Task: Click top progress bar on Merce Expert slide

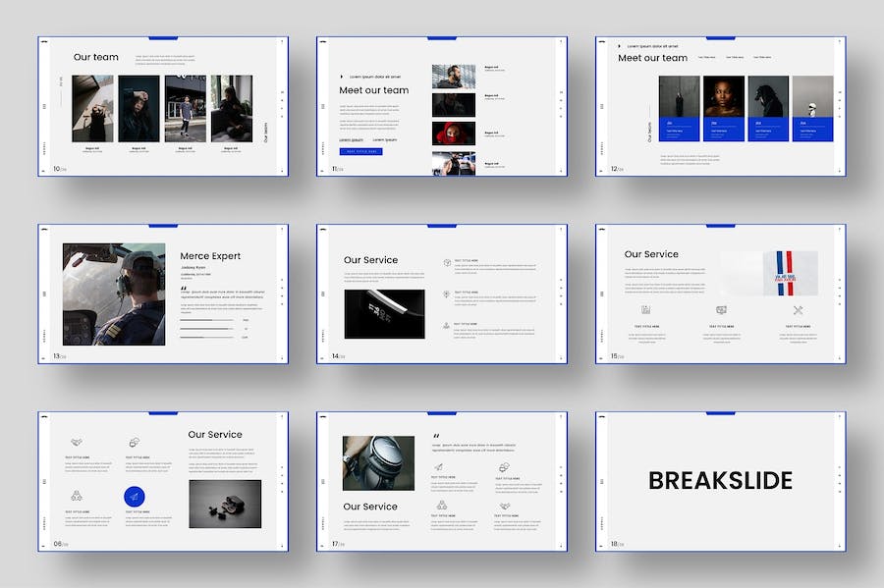Action: pyautogui.click(x=206, y=320)
